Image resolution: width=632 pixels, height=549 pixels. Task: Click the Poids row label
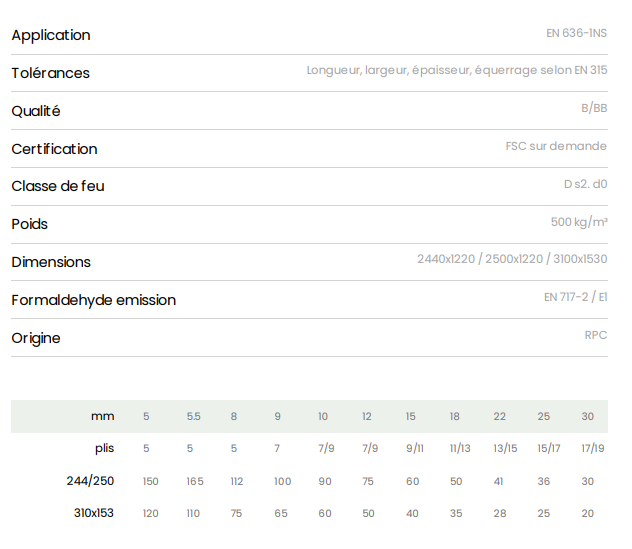click(x=30, y=224)
